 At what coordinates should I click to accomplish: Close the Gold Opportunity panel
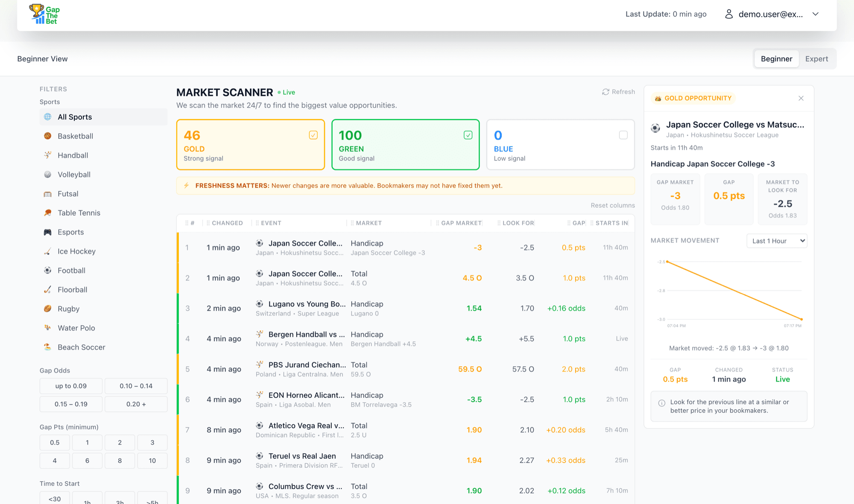(801, 98)
